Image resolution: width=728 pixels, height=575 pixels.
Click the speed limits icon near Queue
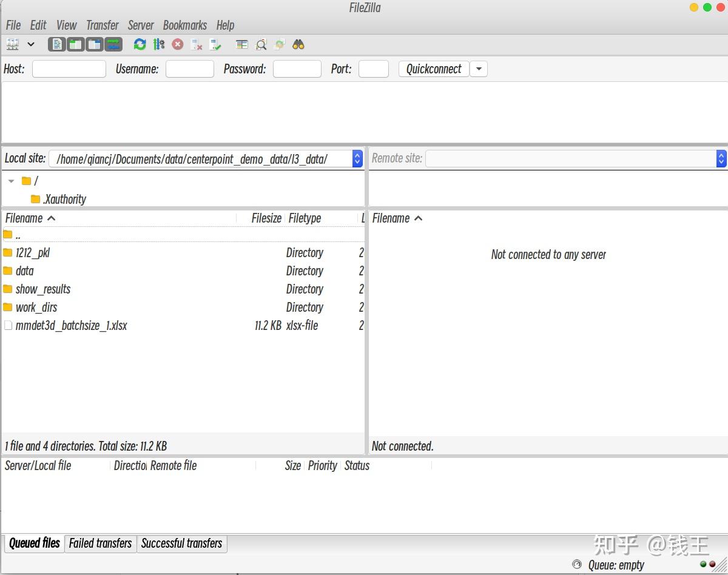click(577, 565)
